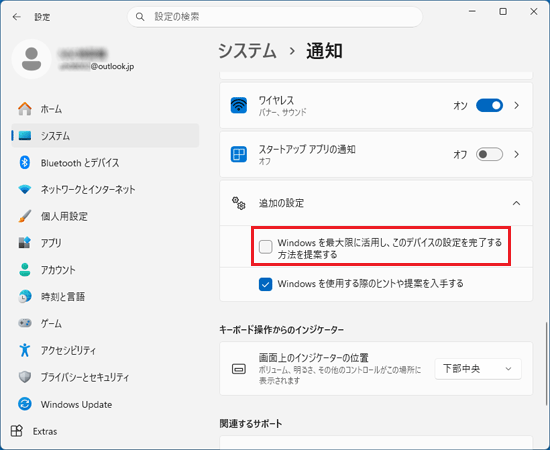Turn off the ワイヤレス notification toggle
Screen dimensions: 550x450
coord(489,105)
